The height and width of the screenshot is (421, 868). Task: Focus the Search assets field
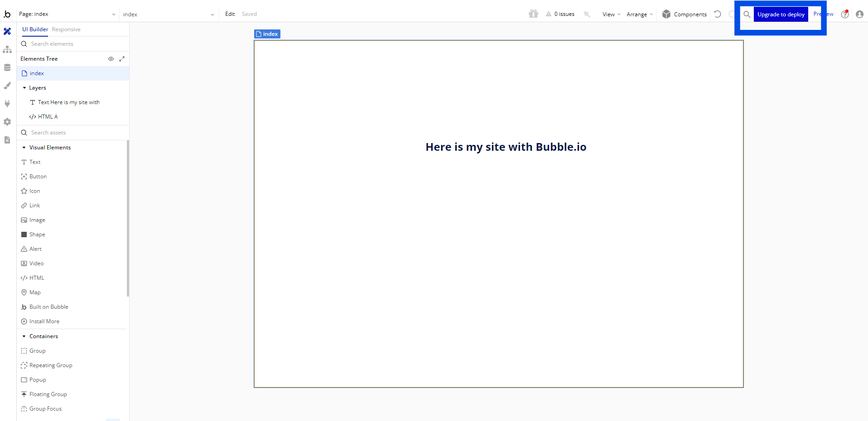(73, 133)
